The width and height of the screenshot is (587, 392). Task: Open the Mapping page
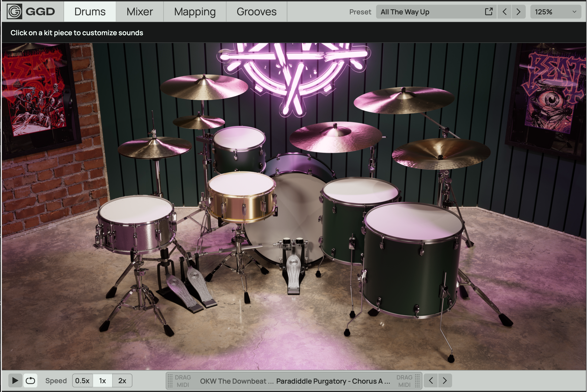click(195, 12)
